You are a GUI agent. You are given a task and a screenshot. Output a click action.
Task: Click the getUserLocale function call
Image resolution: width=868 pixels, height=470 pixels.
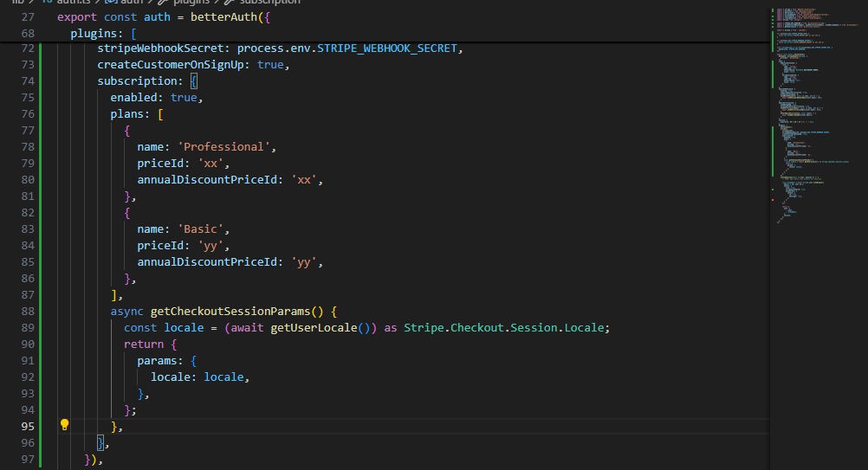[x=314, y=328]
